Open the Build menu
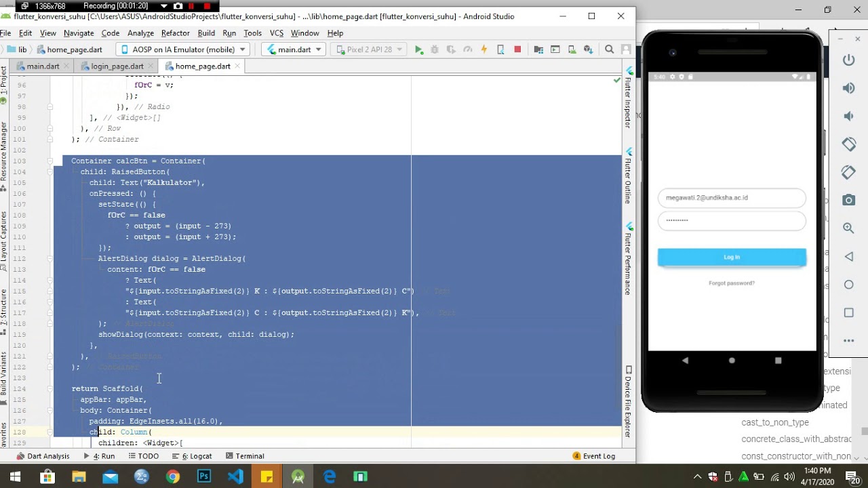The image size is (868, 488). [206, 33]
